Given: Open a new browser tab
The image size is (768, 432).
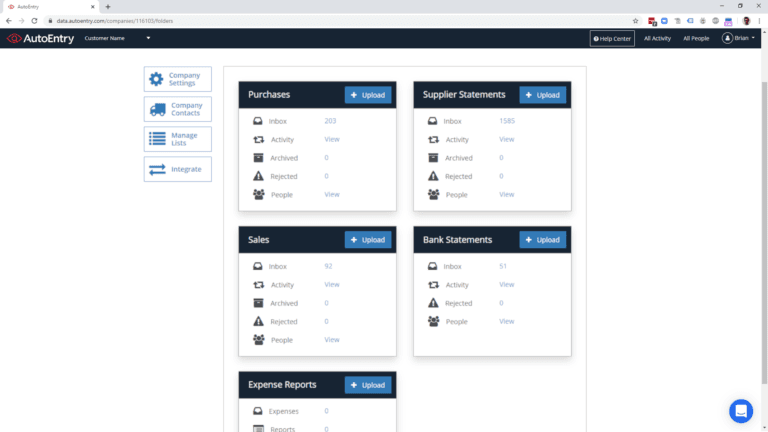Looking at the screenshot, I should pyautogui.click(x=108, y=6).
